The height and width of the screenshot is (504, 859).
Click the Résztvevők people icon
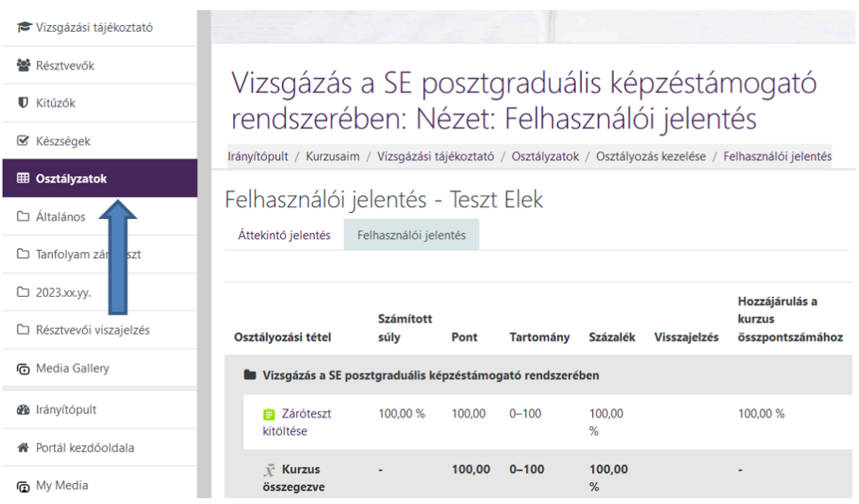click(x=23, y=66)
